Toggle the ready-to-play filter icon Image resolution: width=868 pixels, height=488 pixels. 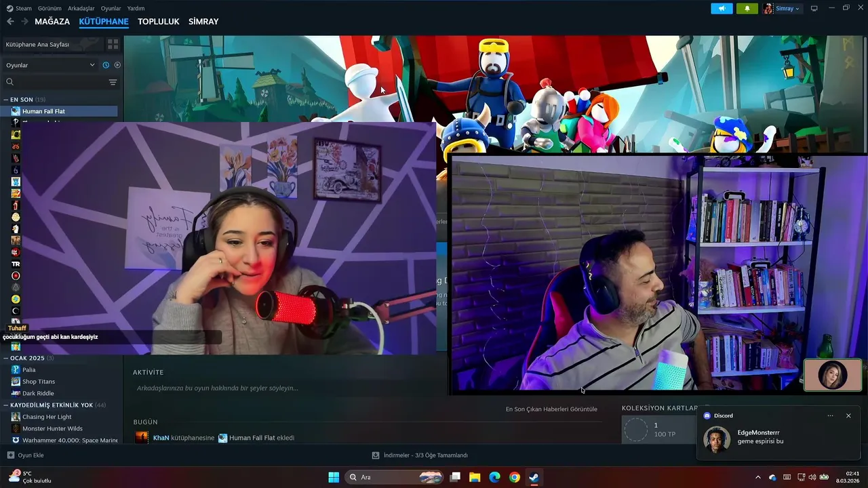pos(117,65)
